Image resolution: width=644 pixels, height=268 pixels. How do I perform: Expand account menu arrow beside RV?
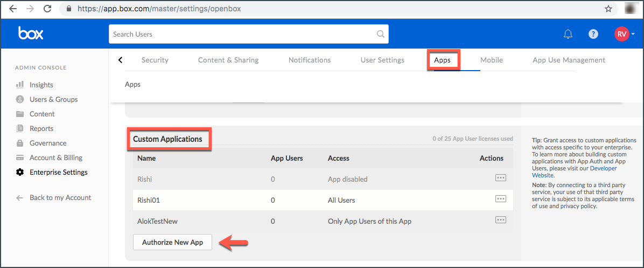pyautogui.click(x=633, y=34)
